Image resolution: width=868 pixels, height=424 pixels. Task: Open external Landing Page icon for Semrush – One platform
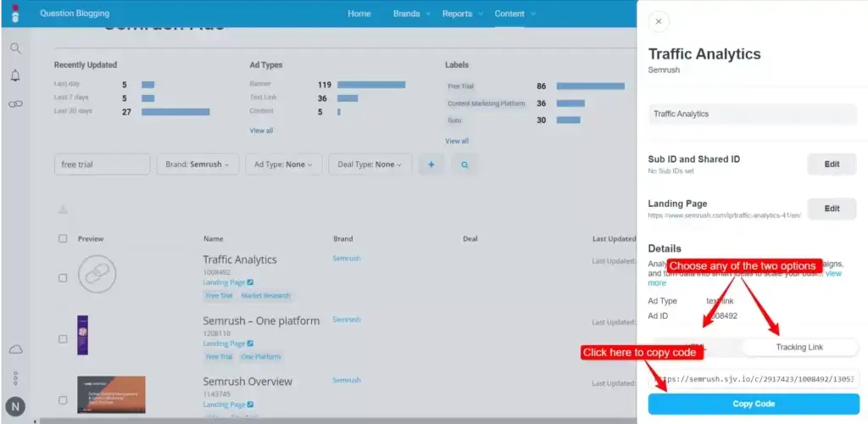pyautogui.click(x=250, y=343)
